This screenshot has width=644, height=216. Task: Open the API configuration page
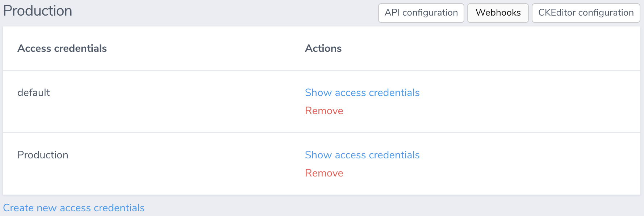[x=421, y=13]
